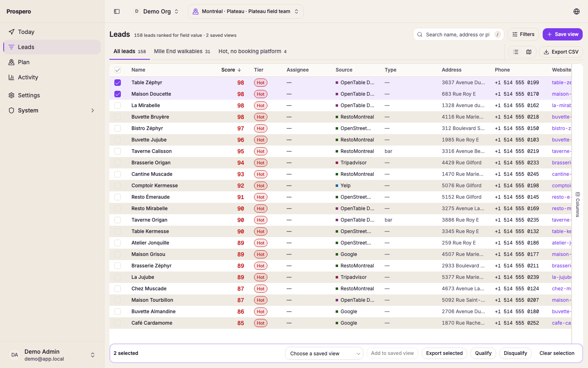Uncheck the Table Zéphyr row checkbox
588x368 pixels.
(118, 83)
